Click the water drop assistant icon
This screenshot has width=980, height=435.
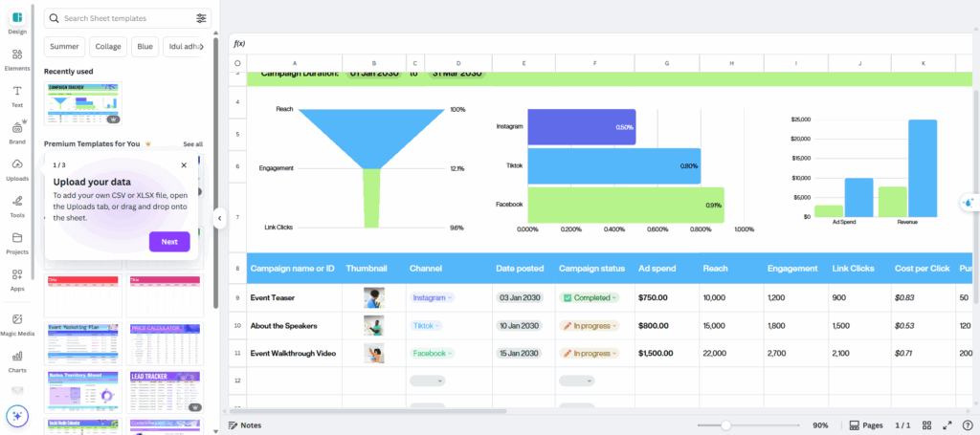(969, 203)
